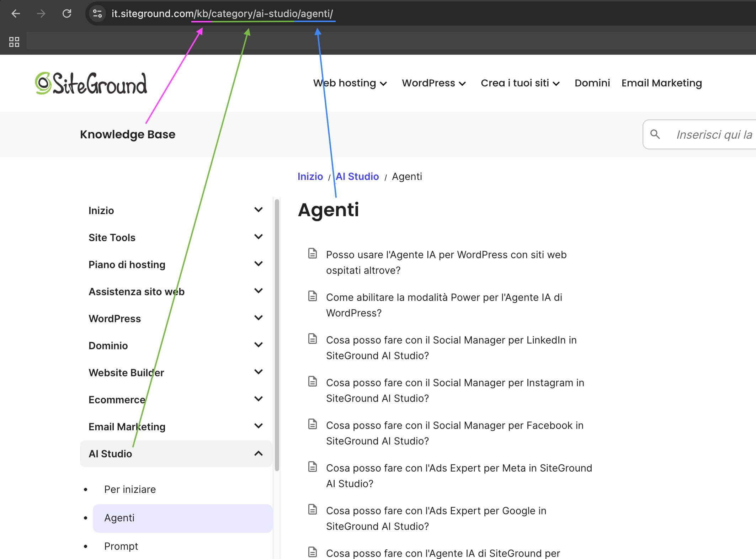Click the browser forward arrow
Screen dimensions: 756x559
(41, 14)
